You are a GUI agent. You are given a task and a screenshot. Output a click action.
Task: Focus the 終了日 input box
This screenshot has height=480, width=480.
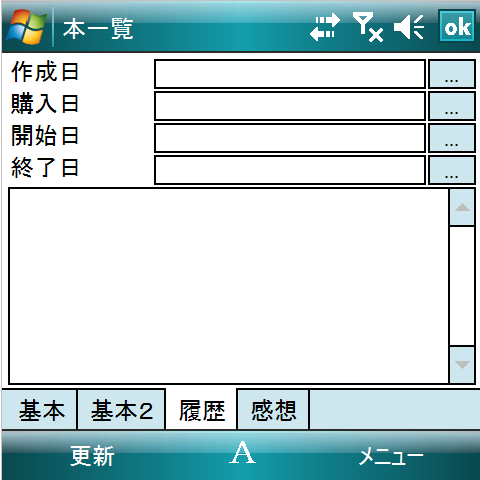pos(290,170)
